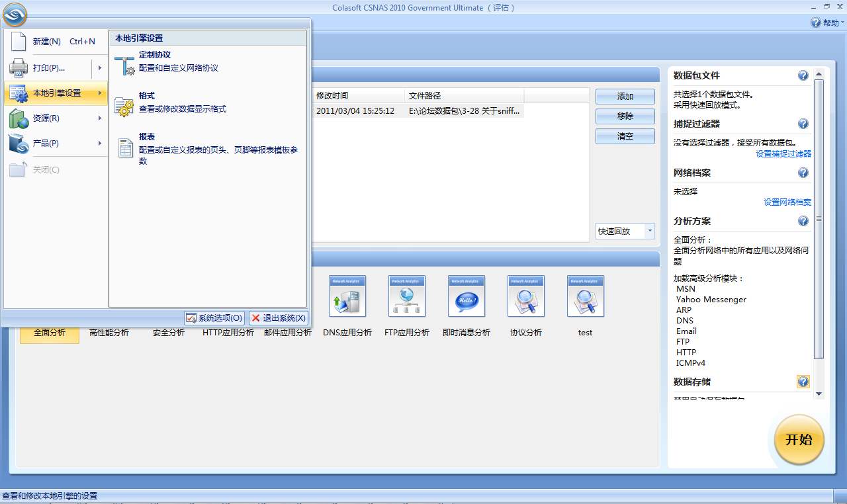This screenshot has height=504, width=847.
Task: Click the help icon beside 数据包文件
Action: click(x=803, y=75)
